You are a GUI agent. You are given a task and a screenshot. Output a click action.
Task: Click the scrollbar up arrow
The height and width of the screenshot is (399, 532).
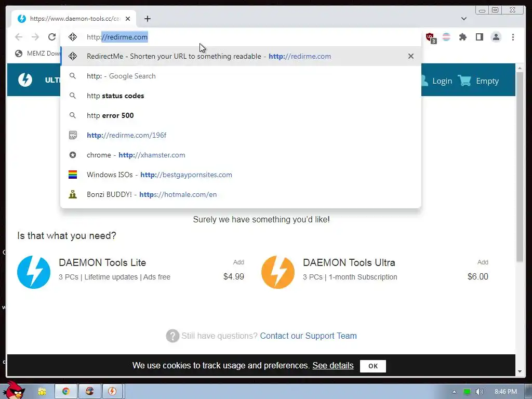tap(520, 69)
